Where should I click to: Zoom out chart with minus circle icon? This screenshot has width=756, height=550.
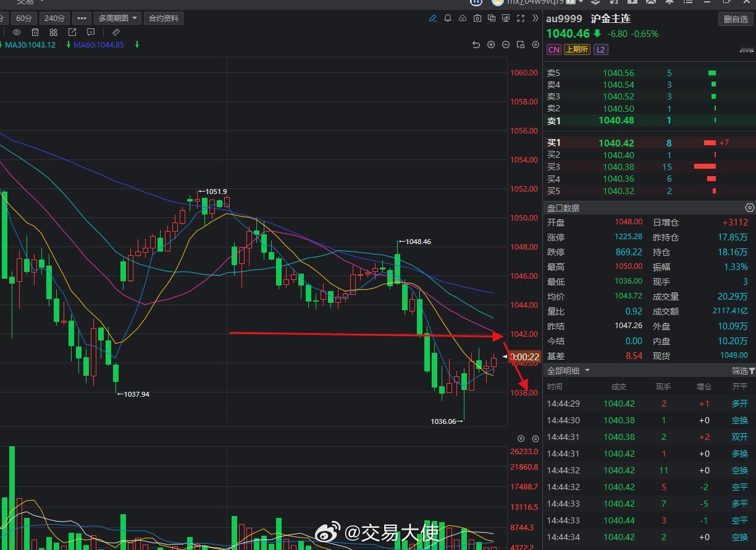click(506, 44)
